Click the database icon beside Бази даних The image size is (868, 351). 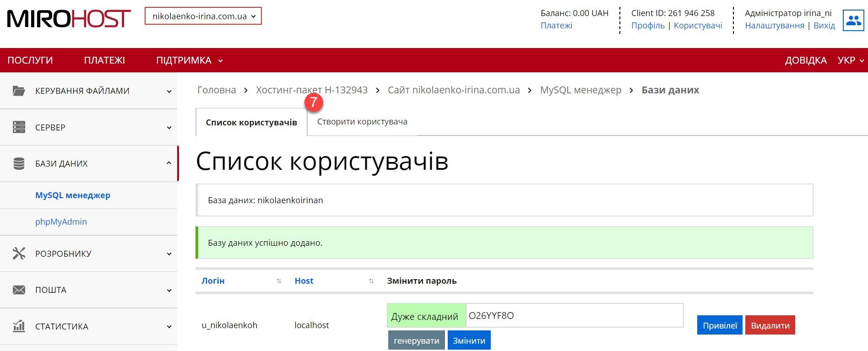point(19,163)
